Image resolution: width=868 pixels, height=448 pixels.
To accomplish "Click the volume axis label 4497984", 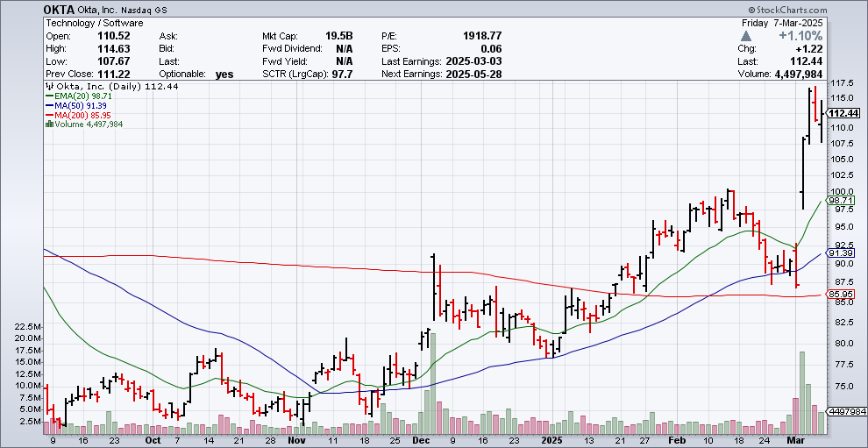I will [846, 411].
